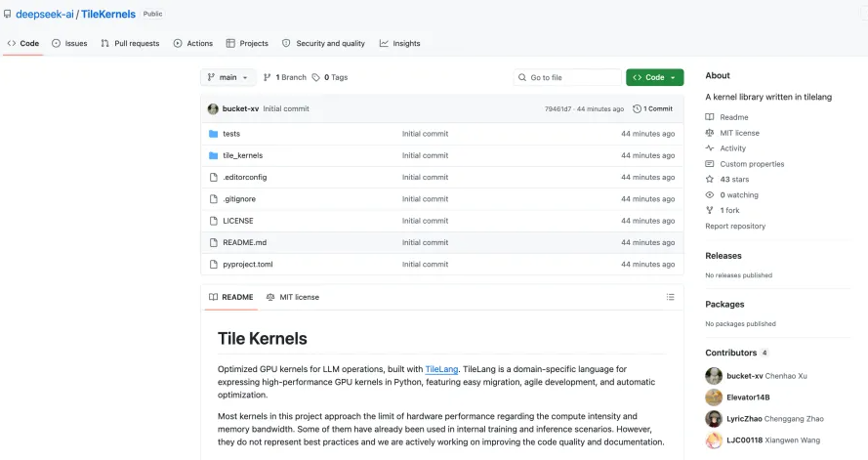
Task: Open bucket-xv contributor avatar
Action: click(714, 376)
